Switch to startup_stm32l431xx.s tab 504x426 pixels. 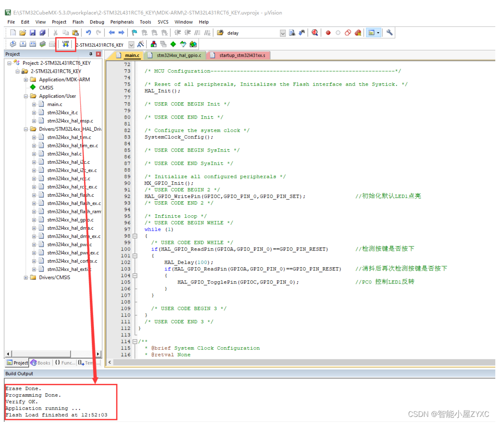click(239, 55)
